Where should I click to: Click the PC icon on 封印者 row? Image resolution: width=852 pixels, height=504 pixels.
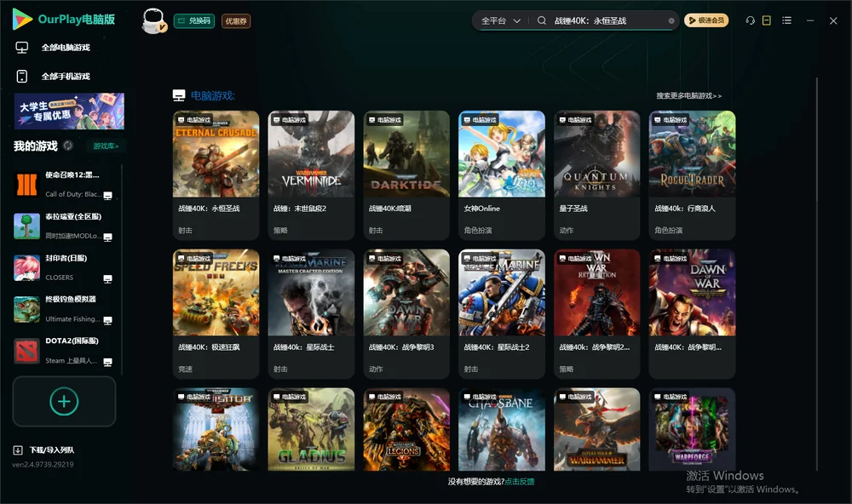pyautogui.click(x=107, y=279)
